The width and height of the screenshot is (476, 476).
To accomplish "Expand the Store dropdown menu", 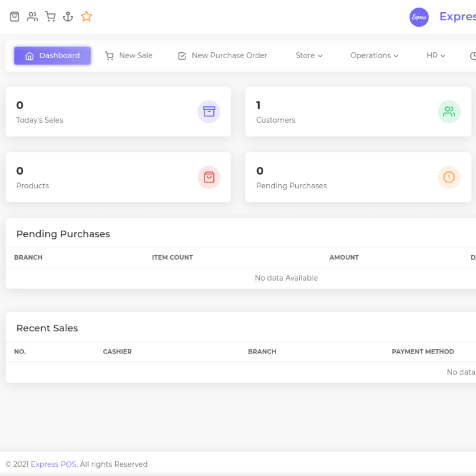I will point(309,56).
